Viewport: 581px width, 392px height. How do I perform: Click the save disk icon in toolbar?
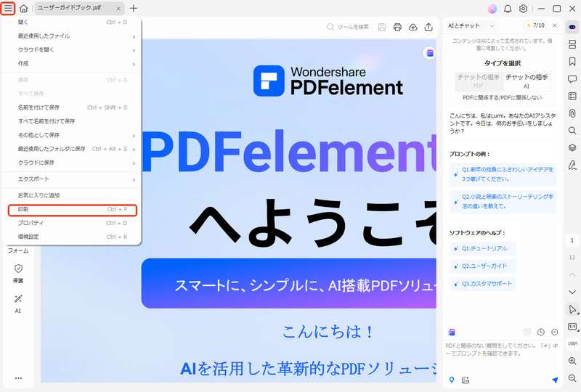[x=382, y=27]
